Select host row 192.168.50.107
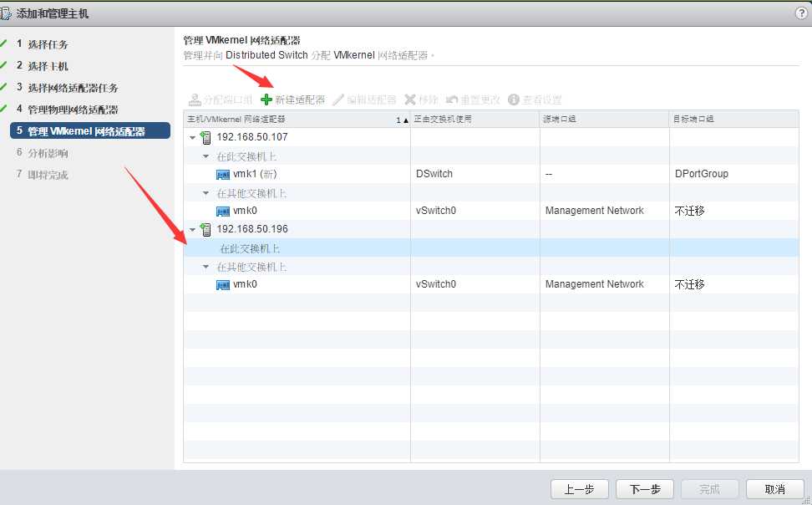 pyautogui.click(x=491, y=137)
